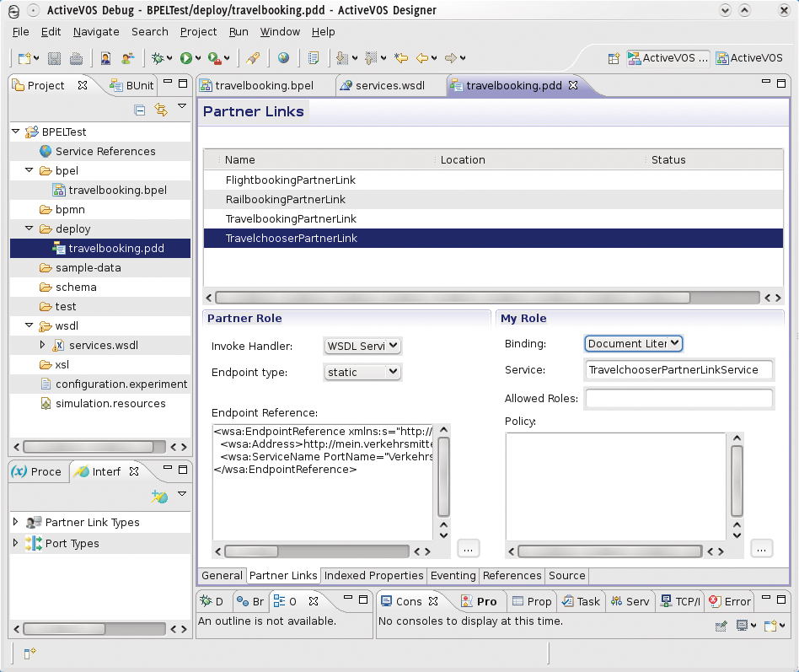Screen dimensions: 799x672
Task: Select configuration.experiment file
Action: click(121, 384)
